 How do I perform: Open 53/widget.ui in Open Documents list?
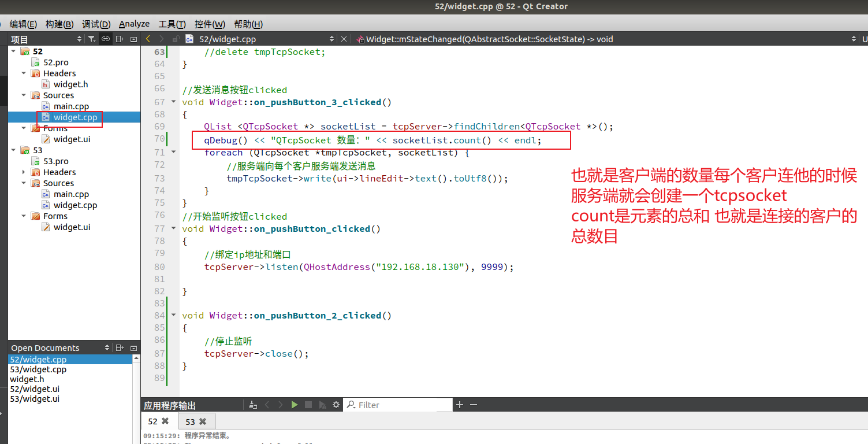coord(35,399)
